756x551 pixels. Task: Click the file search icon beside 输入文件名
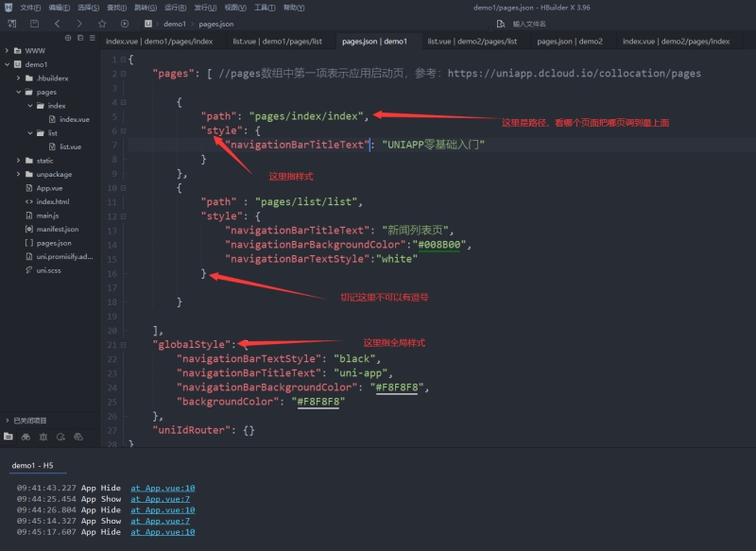tap(501, 24)
